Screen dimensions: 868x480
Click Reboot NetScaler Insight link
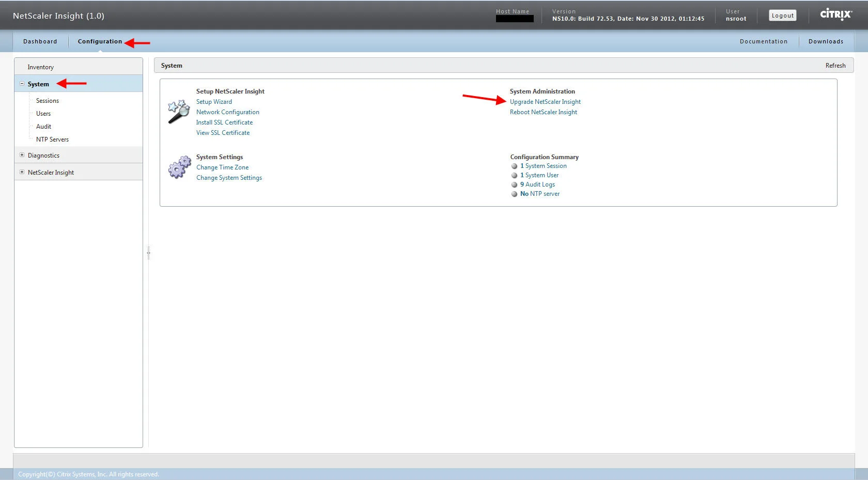[544, 112]
